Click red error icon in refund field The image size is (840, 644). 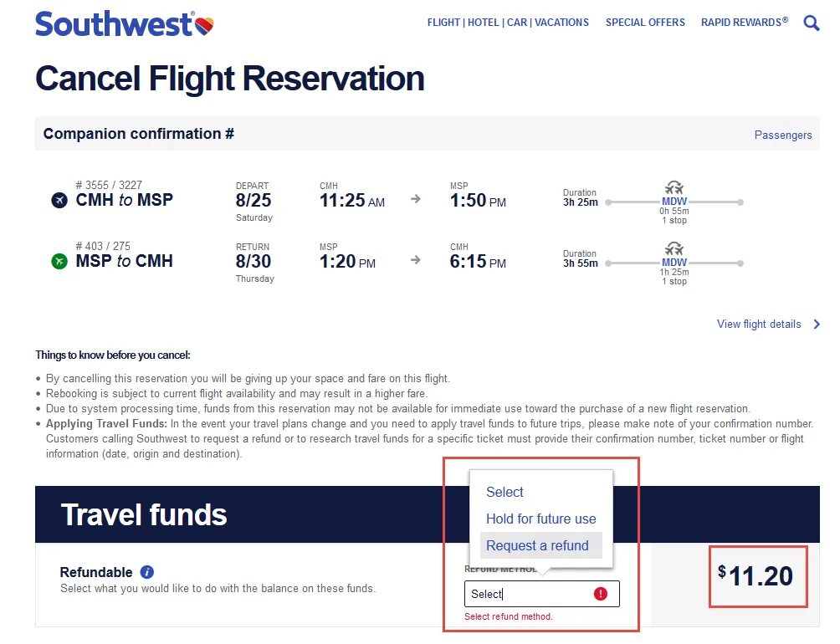coord(601,594)
